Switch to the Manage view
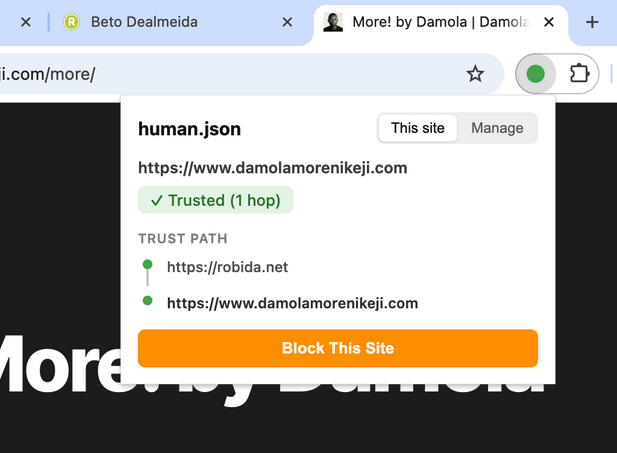 coord(497,128)
